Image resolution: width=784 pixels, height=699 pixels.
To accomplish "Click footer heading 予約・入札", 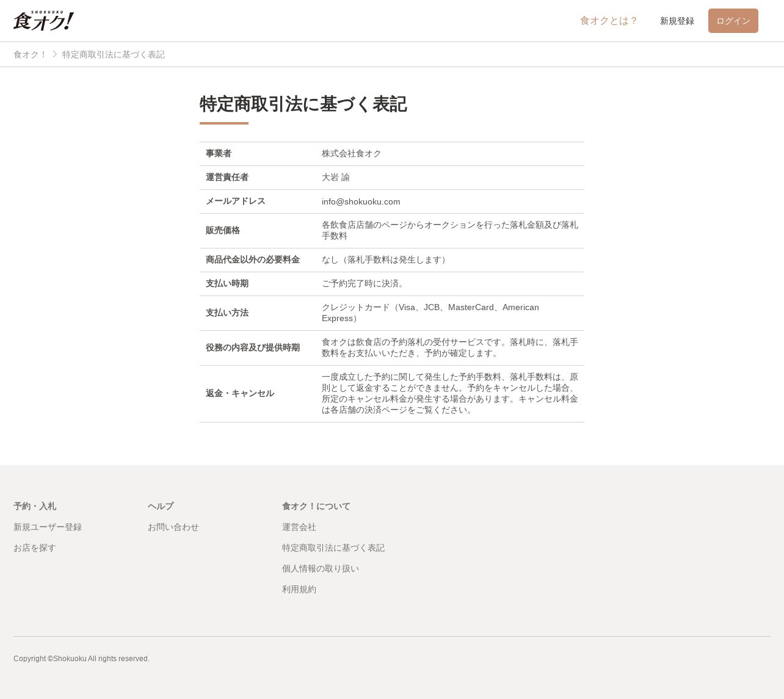I will (35, 506).
